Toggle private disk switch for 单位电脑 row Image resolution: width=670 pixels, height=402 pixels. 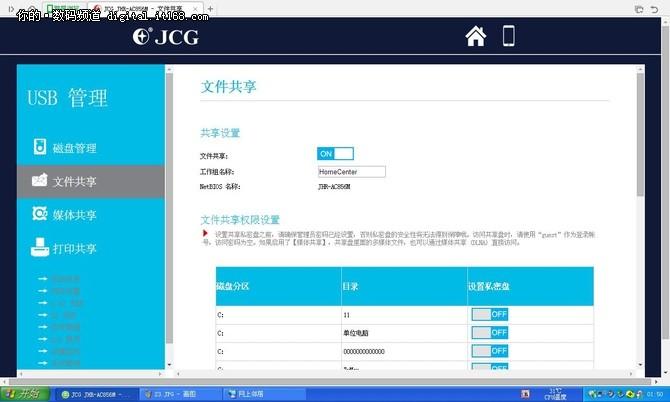pos(490,332)
